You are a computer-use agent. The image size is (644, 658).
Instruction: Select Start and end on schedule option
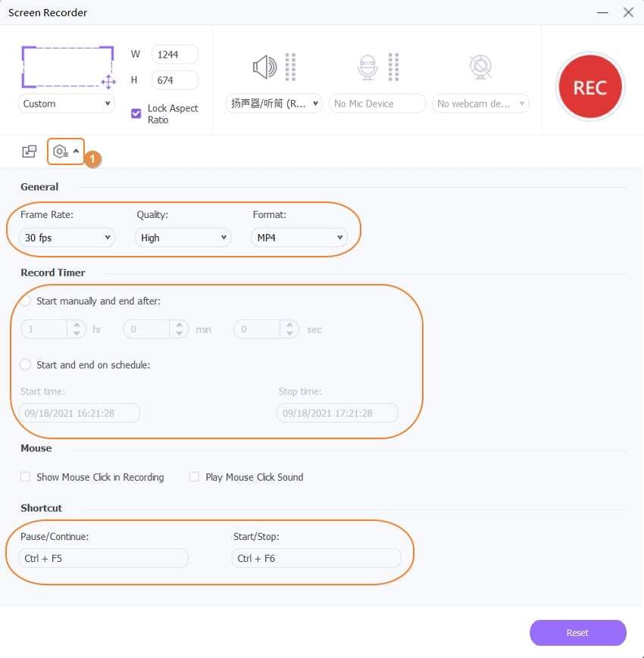coord(26,364)
